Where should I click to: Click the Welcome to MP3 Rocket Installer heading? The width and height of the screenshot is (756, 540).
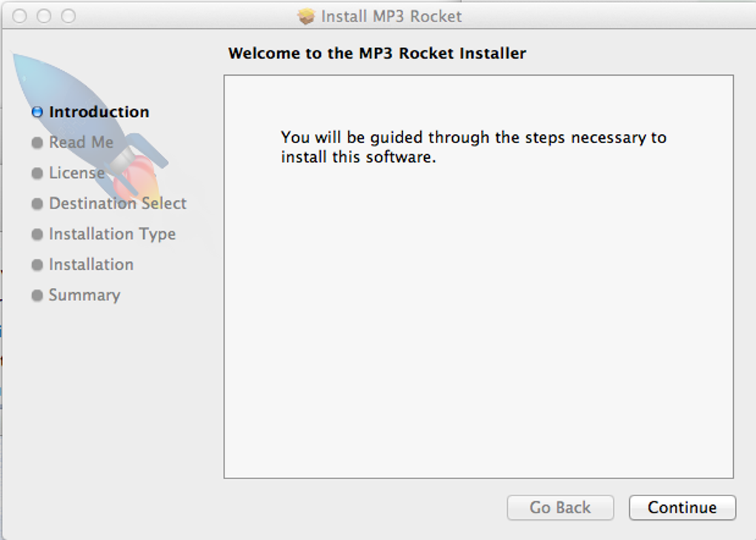tap(377, 53)
